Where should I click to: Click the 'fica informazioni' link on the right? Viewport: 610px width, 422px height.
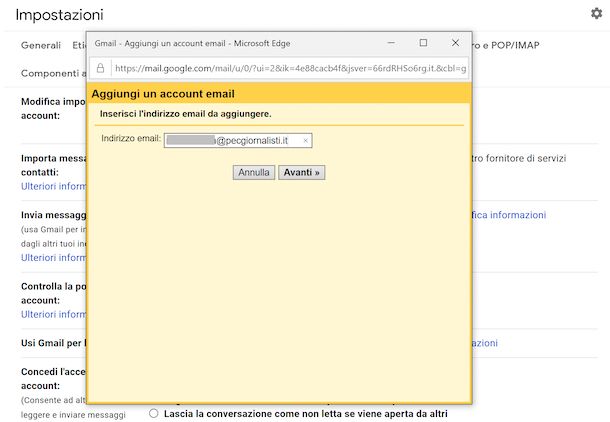tap(509, 215)
